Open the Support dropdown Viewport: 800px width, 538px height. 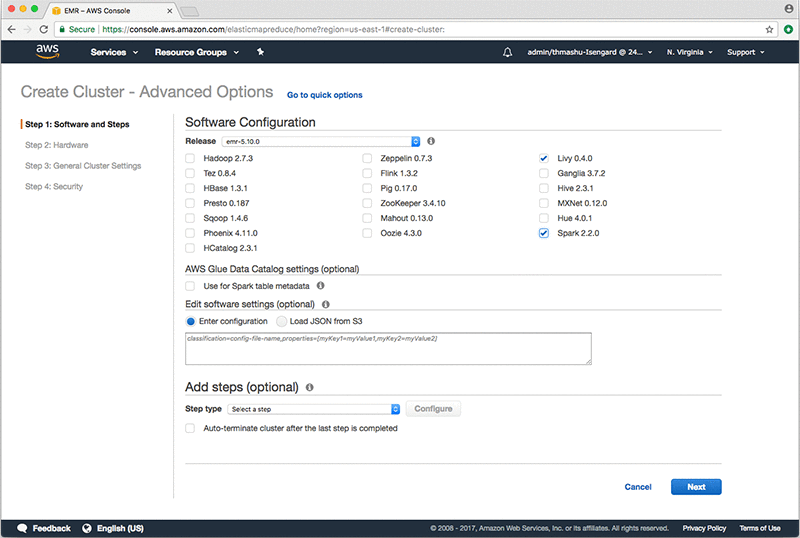(x=745, y=52)
